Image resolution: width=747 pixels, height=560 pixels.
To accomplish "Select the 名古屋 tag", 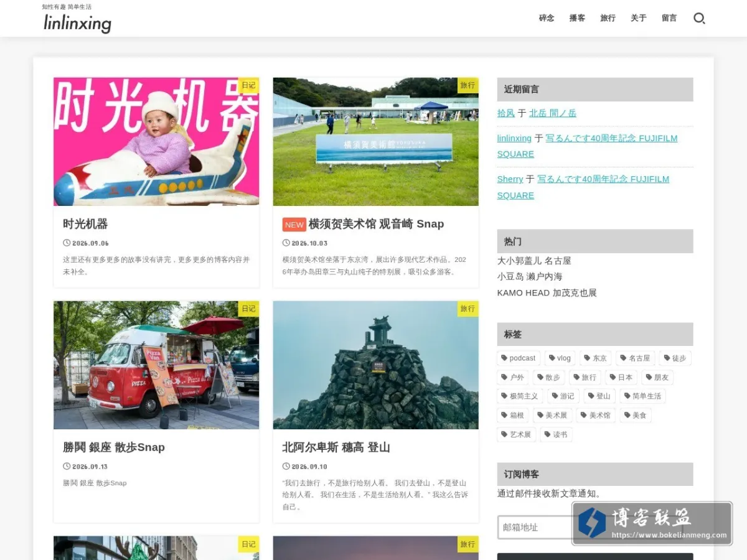I will 636,358.
